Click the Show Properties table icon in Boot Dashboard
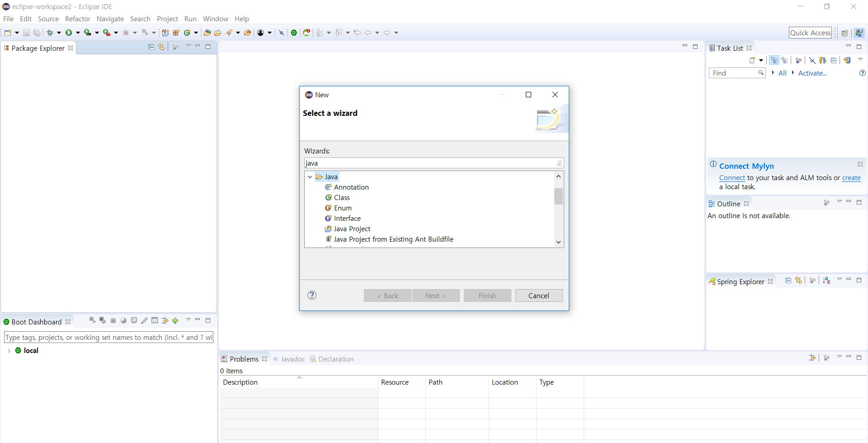868x443 pixels. pos(155,320)
